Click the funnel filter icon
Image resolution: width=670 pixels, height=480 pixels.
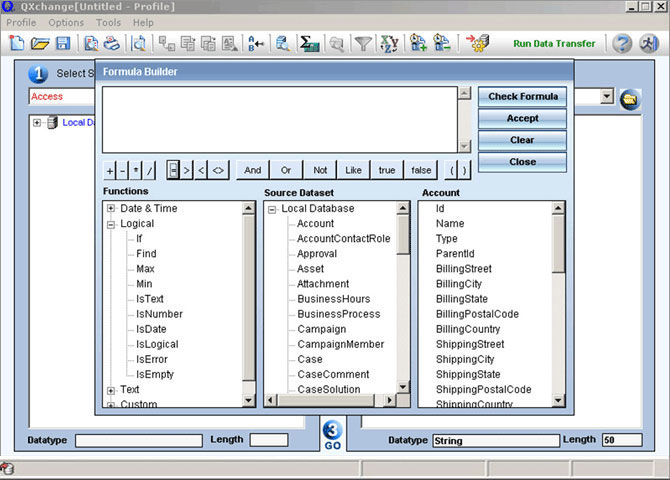click(x=363, y=44)
